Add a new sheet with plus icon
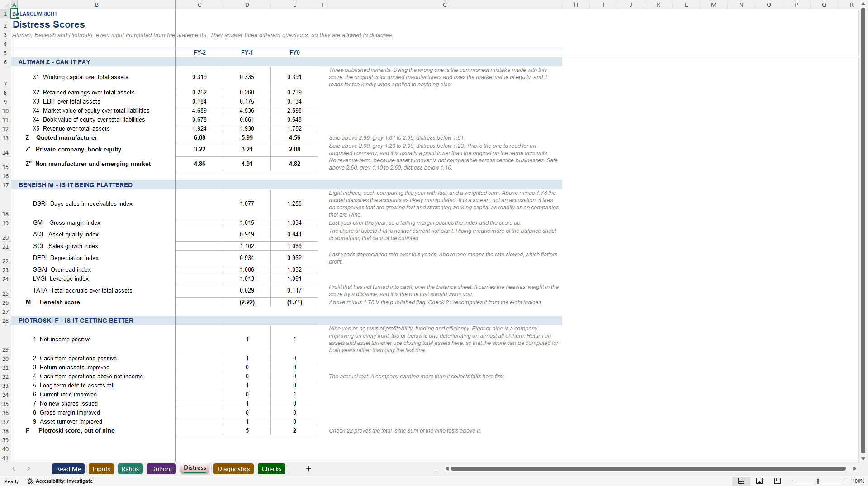This screenshot has width=868, height=486. (x=308, y=469)
